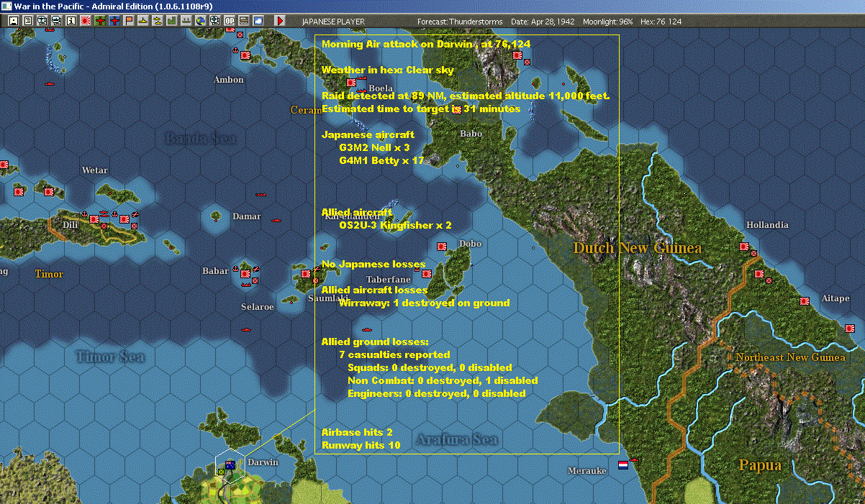Click the 'G4M1 Betty x 17' line
The height and width of the screenshot is (504, 865).
[x=381, y=160]
